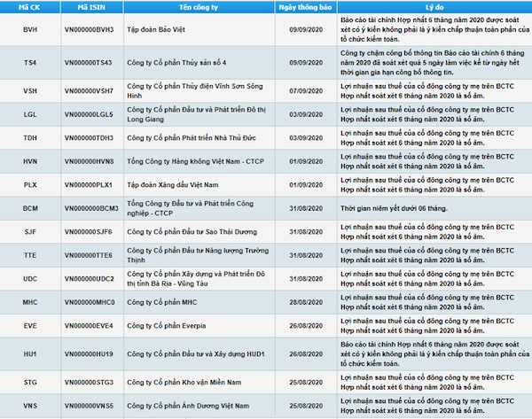This screenshot has width=532, height=419.
Task: Click 'Kho vận Miền Nam' company name
Action: (184, 382)
